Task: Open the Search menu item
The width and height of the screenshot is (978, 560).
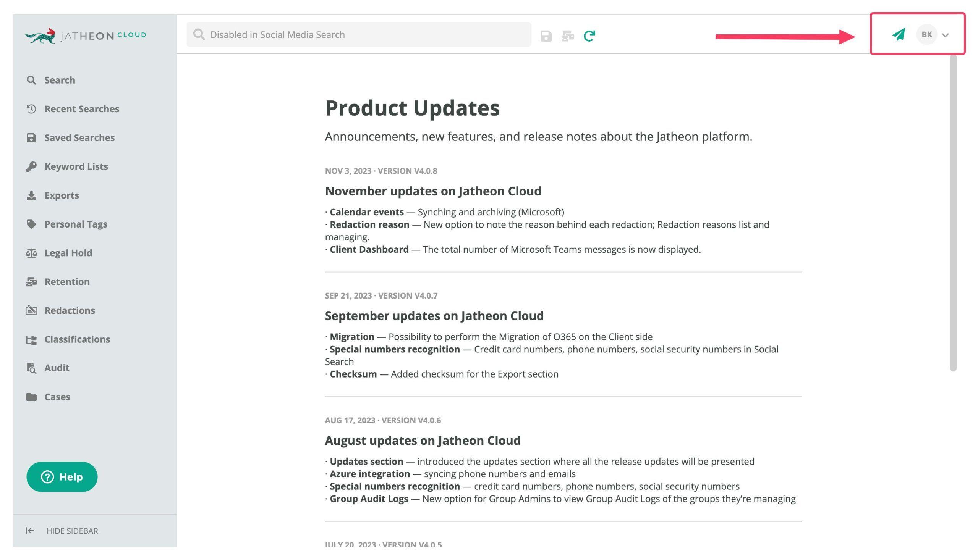Action: click(x=60, y=80)
